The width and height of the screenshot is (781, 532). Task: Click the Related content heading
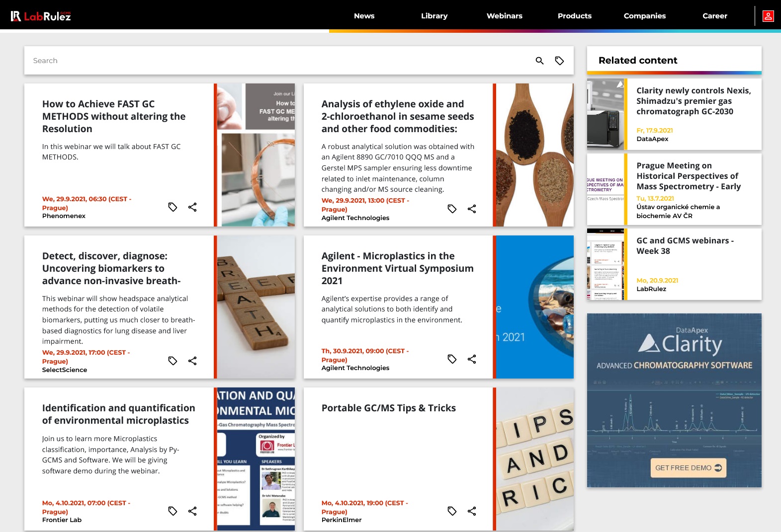pos(638,60)
